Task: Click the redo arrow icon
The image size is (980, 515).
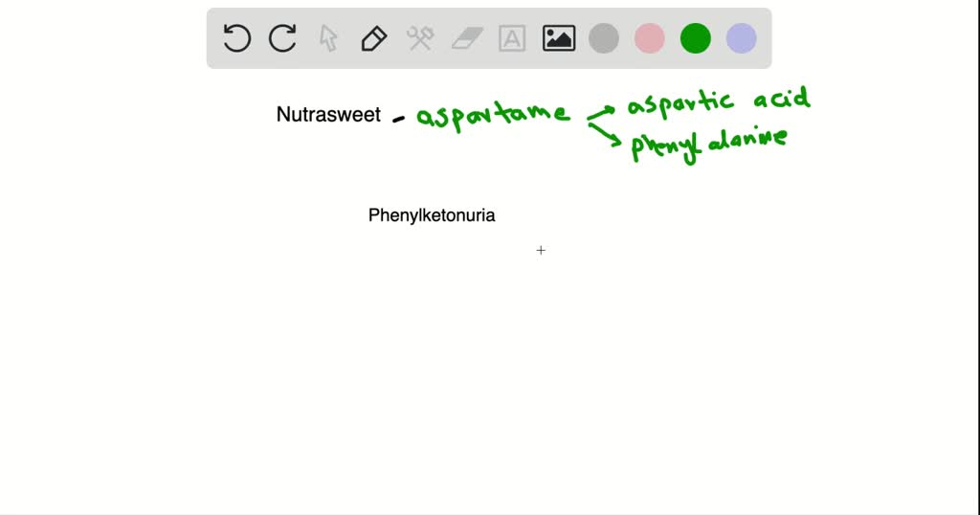Action: click(x=282, y=38)
